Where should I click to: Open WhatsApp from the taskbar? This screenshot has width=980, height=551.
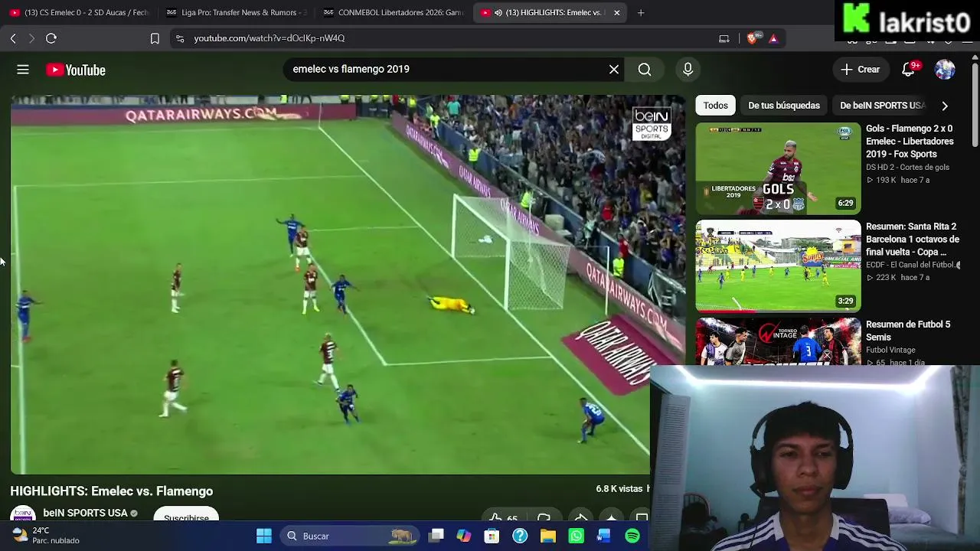pos(577,536)
